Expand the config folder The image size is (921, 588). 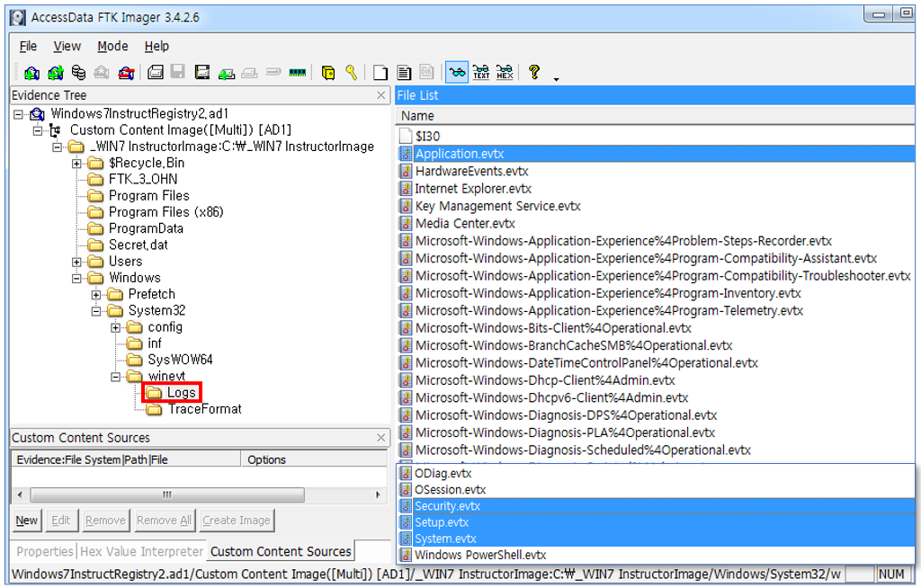point(116,327)
